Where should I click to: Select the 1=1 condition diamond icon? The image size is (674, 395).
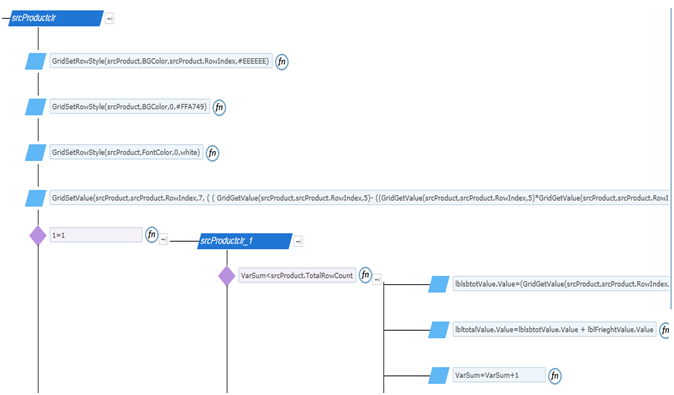pyautogui.click(x=38, y=236)
